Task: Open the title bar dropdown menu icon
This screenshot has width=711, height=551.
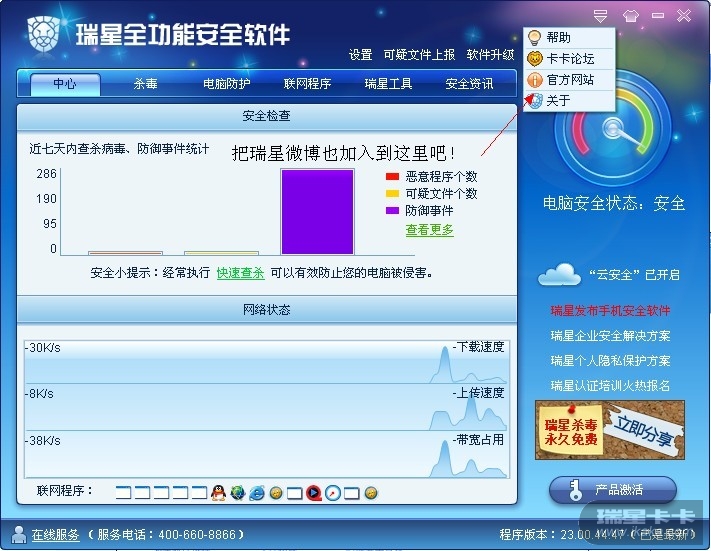Action: (x=600, y=16)
